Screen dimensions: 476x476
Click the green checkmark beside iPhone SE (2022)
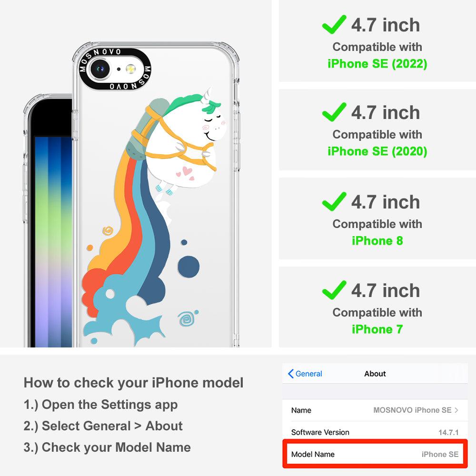pyautogui.click(x=334, y=24)
